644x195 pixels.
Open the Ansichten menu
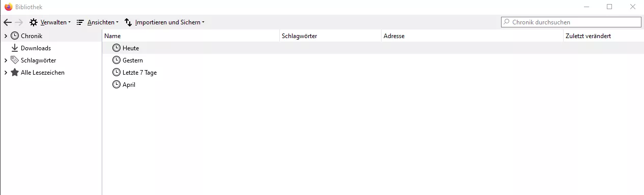click(x=97, y=22)
